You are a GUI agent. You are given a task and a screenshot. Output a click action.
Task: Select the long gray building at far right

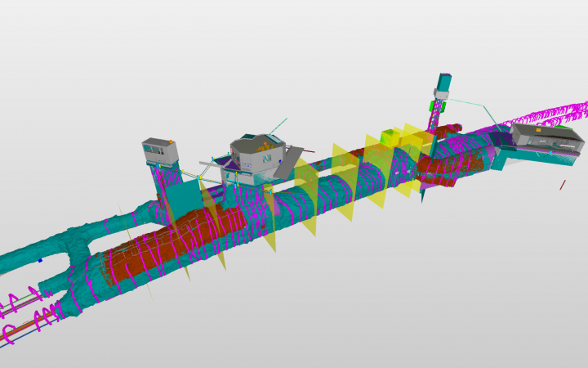546,137
